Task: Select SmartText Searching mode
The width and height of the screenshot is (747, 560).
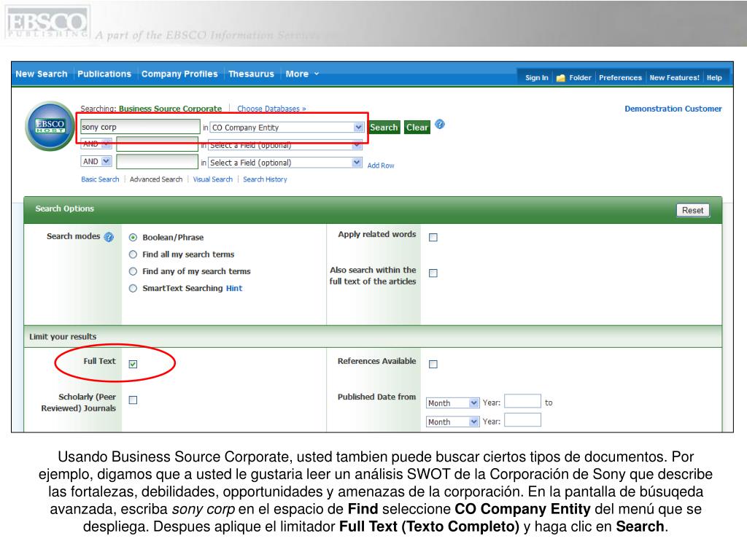Action: tap(133, 288)
